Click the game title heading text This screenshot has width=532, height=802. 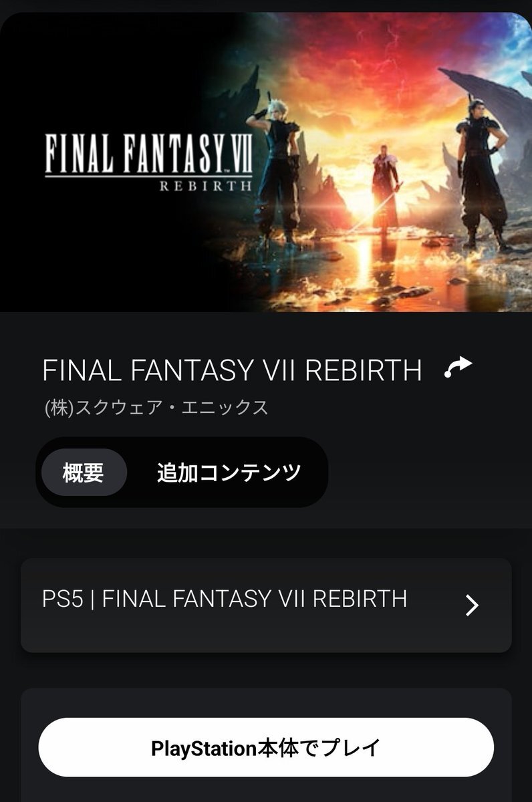click(x=232, y=370)
